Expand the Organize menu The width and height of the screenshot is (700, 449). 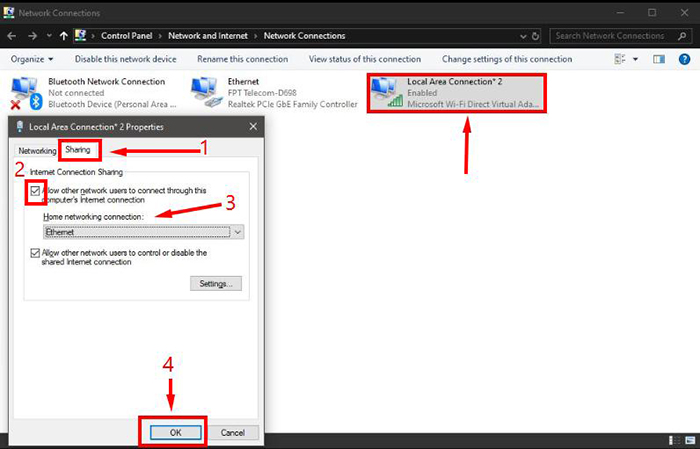click(x=33, y=59)
